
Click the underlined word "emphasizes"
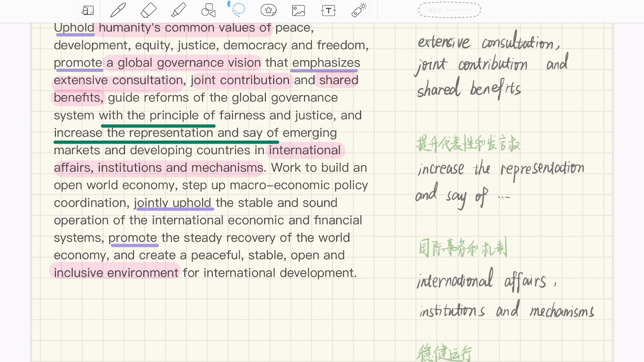[x=326, y=63]
